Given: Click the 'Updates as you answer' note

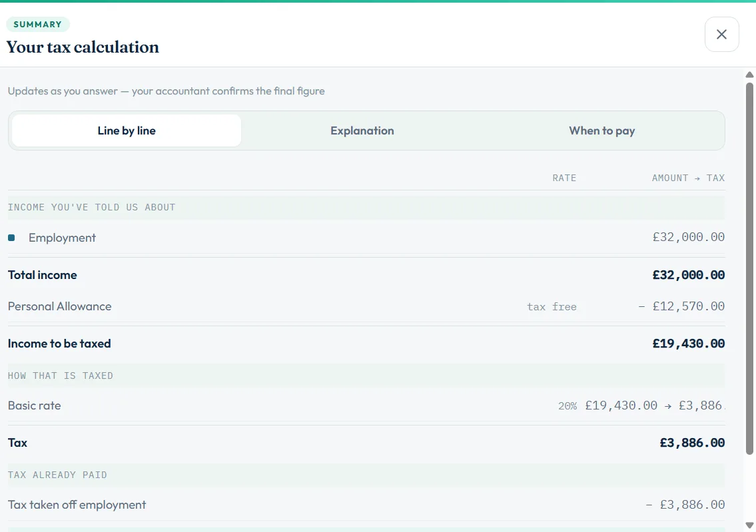Looking at the screenshot, I should [x=167, y=91].
